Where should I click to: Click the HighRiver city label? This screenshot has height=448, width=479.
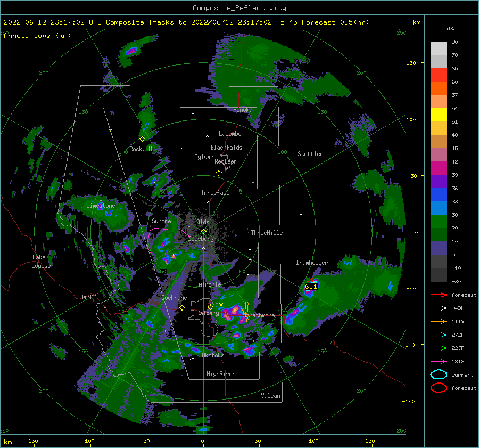(x=220, y=374)
